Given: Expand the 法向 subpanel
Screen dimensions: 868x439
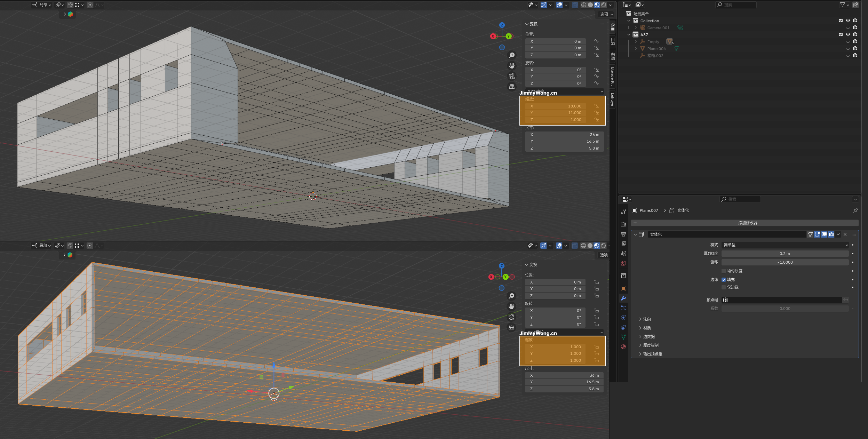Looking at the screenshot, I should pos(647,319).
